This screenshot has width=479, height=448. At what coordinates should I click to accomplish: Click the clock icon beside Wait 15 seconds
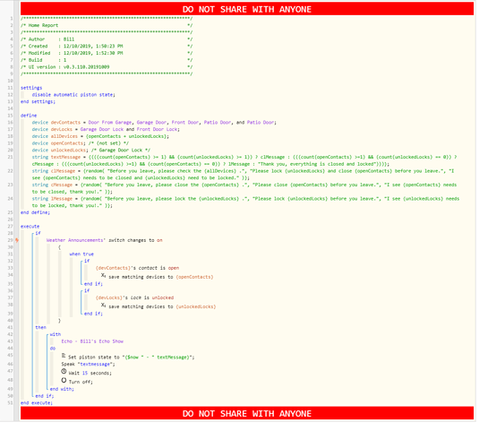(64, 372)
